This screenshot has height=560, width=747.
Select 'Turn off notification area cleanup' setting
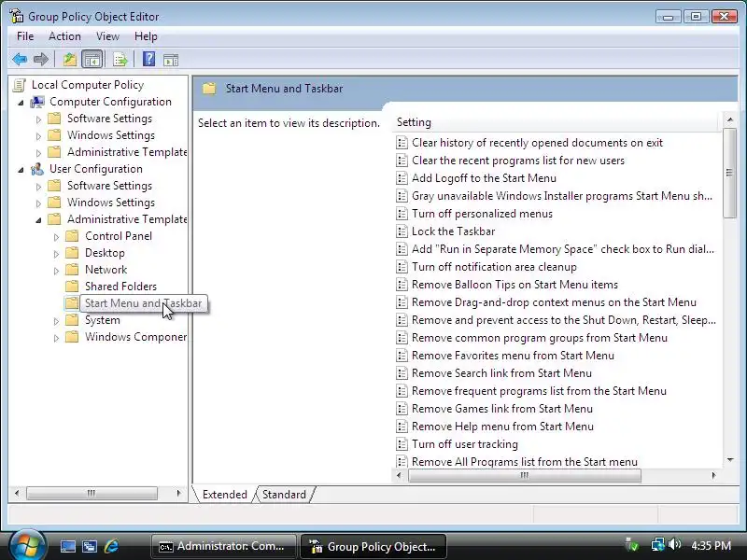(494, 267)
